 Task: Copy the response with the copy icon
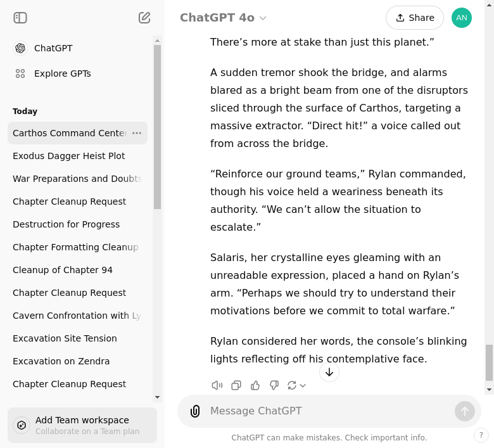[x=236, y=385]
